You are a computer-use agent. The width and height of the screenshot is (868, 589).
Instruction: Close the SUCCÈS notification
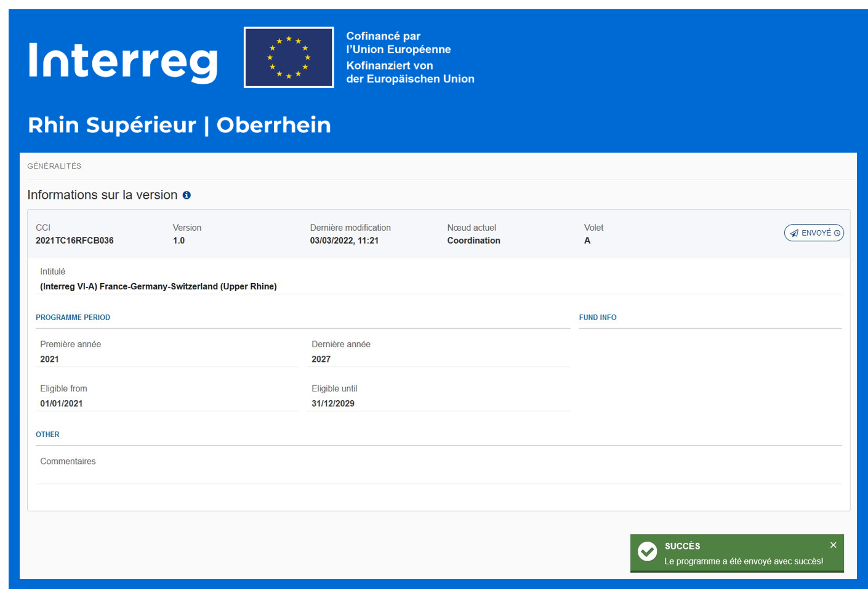point(833,545)
